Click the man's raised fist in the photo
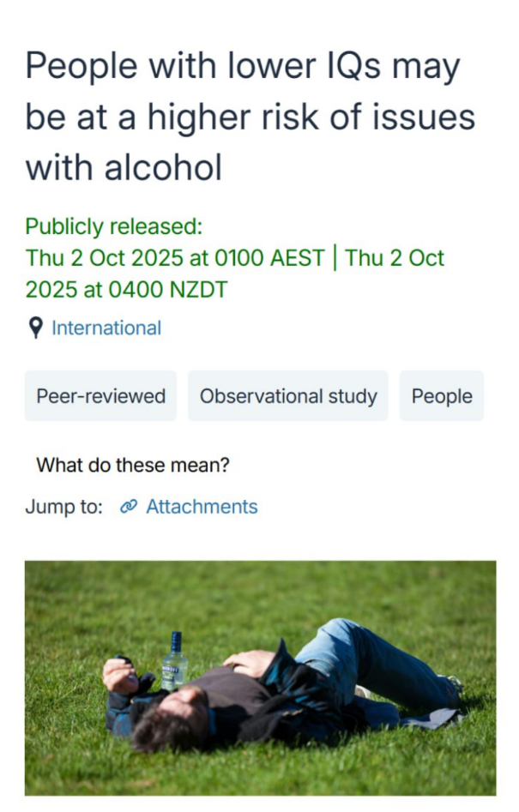Image resolution: width=519 pixels, height=812 pixels. tap(118, 674)
